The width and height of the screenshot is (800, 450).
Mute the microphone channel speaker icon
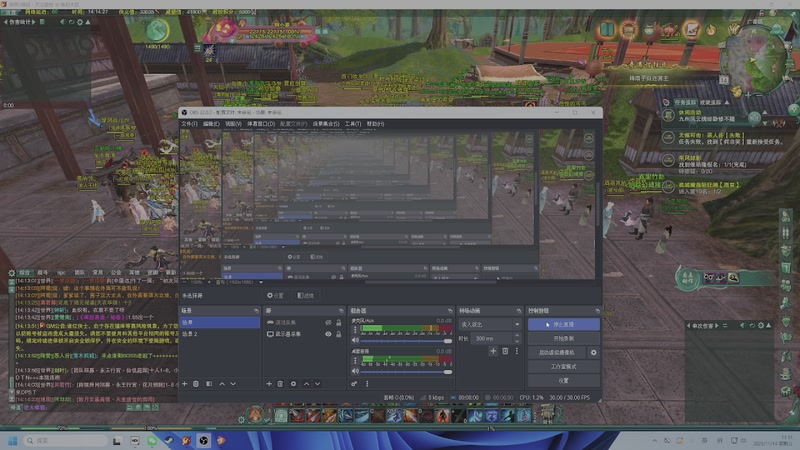coord(355,340)
